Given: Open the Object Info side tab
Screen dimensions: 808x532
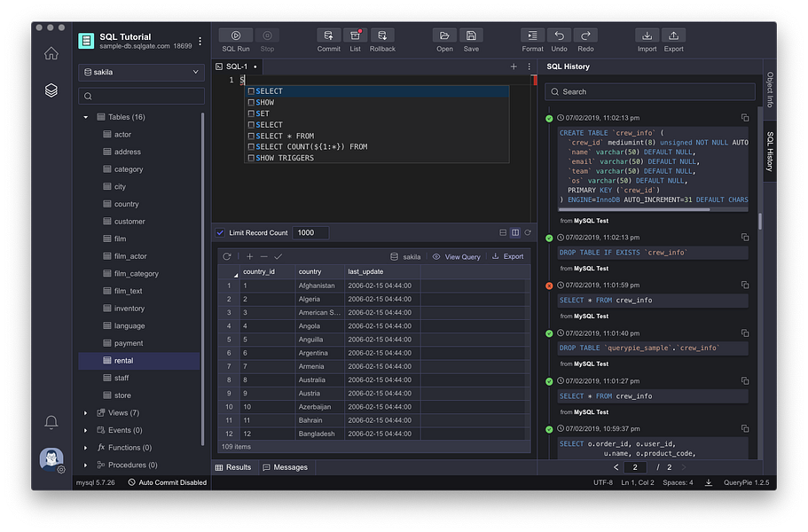Looking at the screenshot, I should (x=770, y=90).
